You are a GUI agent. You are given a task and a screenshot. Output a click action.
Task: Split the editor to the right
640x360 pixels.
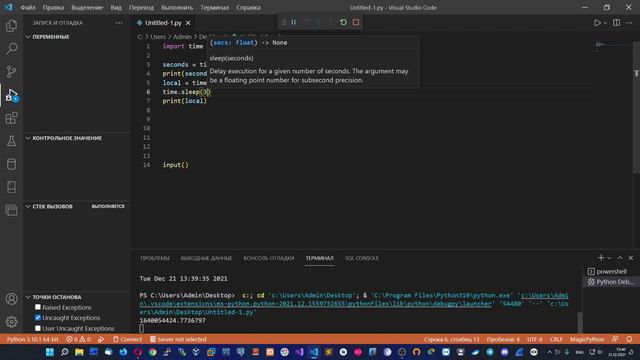(x=616, y=23)
